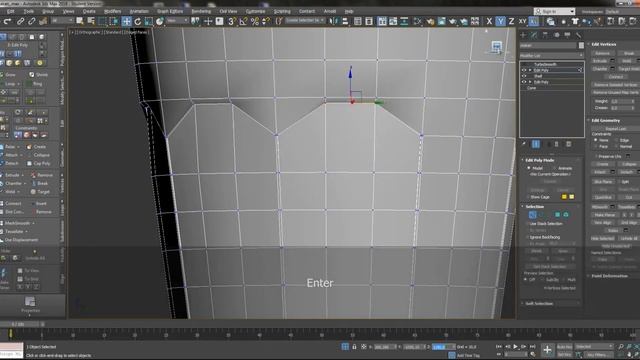Hide the lower Edit Poly modifier eye
Screen dimensions: 640x360
(x=524, y=82)
